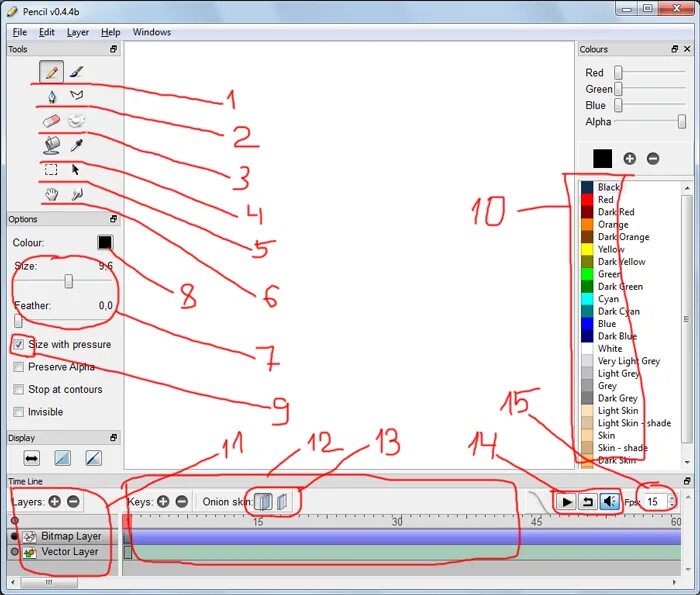700x595 pixels.
Task: Toggle visibility dot of Vector Layer
Action: 14,552
